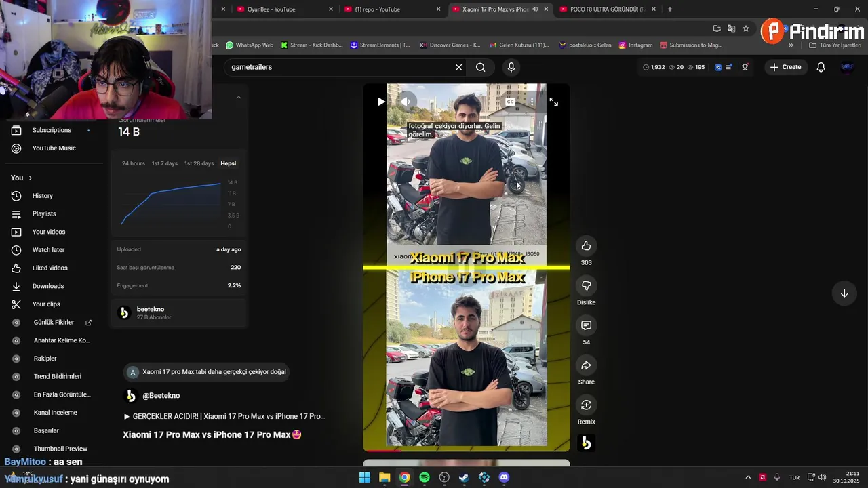Screen dimensions: 868x488
Task: Open Discord from taskbar
Action: [x=504, y=477]
